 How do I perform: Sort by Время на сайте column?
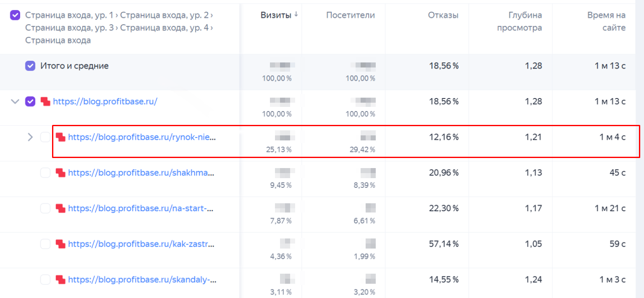pyautogui.click(x=606, y=21)
